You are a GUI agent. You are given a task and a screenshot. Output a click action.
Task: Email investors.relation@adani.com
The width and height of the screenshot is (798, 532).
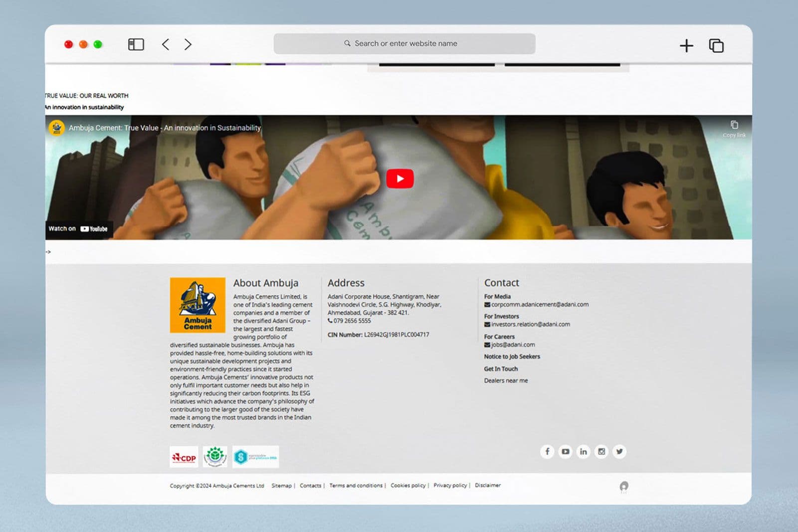coord(530,324)
